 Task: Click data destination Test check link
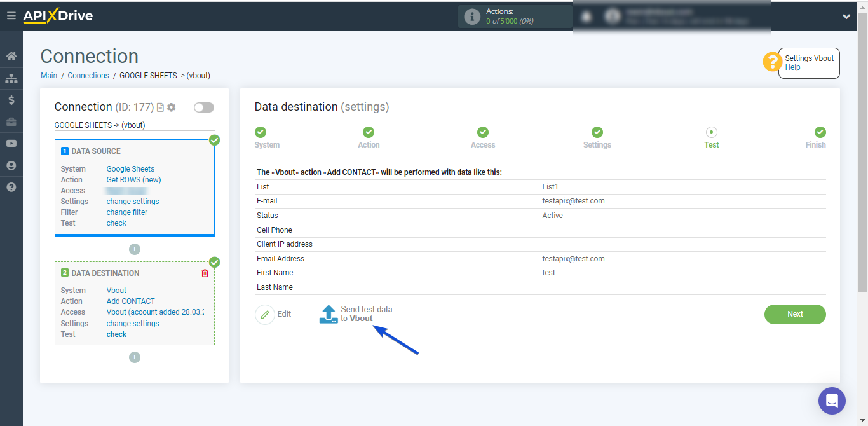[116, 334]
